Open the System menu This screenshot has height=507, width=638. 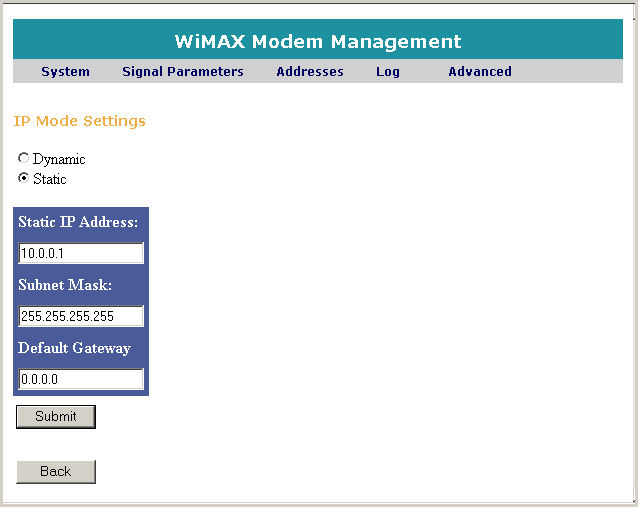coord(65,72)
